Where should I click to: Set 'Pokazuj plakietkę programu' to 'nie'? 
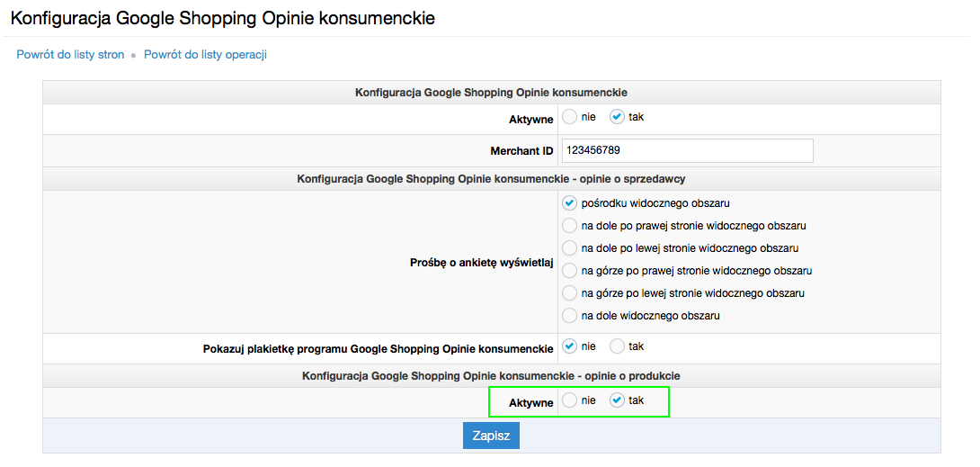pyautogui.click(x=570, y=346)
